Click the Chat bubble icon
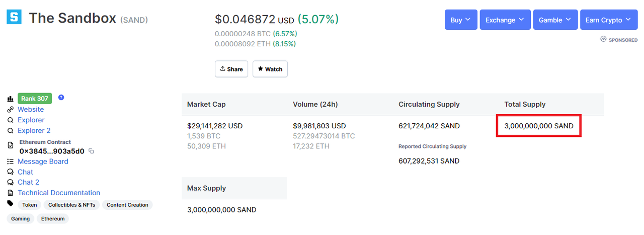 (x=10, y=172)
